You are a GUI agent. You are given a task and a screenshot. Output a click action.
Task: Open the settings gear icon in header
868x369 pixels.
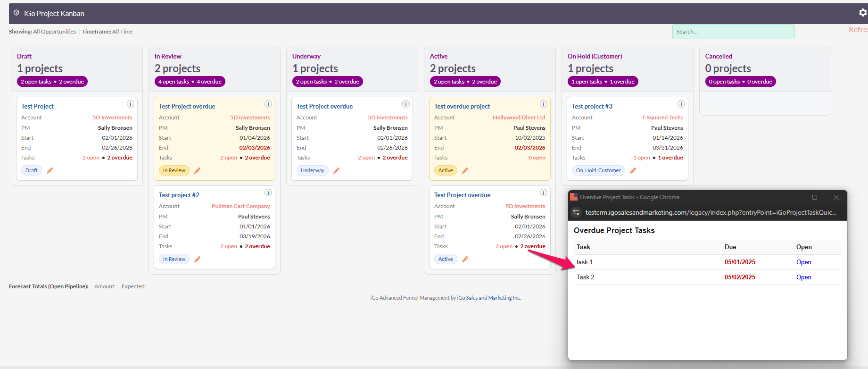(862, 13)
